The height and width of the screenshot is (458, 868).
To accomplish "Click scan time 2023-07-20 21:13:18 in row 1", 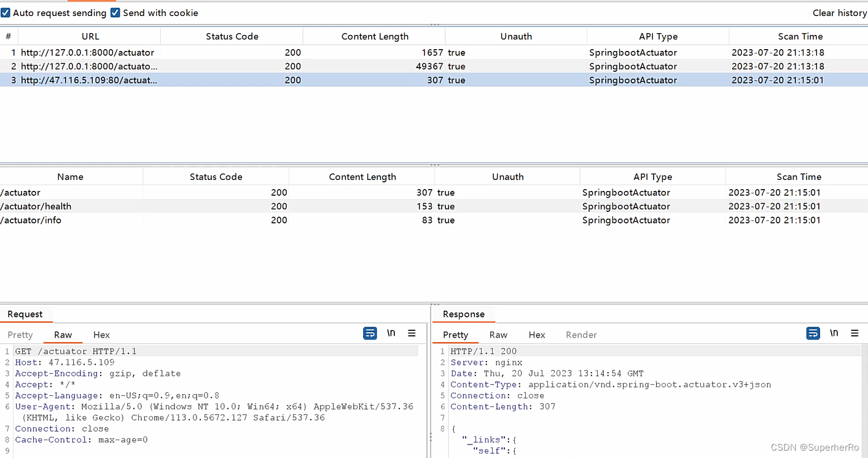I will (778, 53).
